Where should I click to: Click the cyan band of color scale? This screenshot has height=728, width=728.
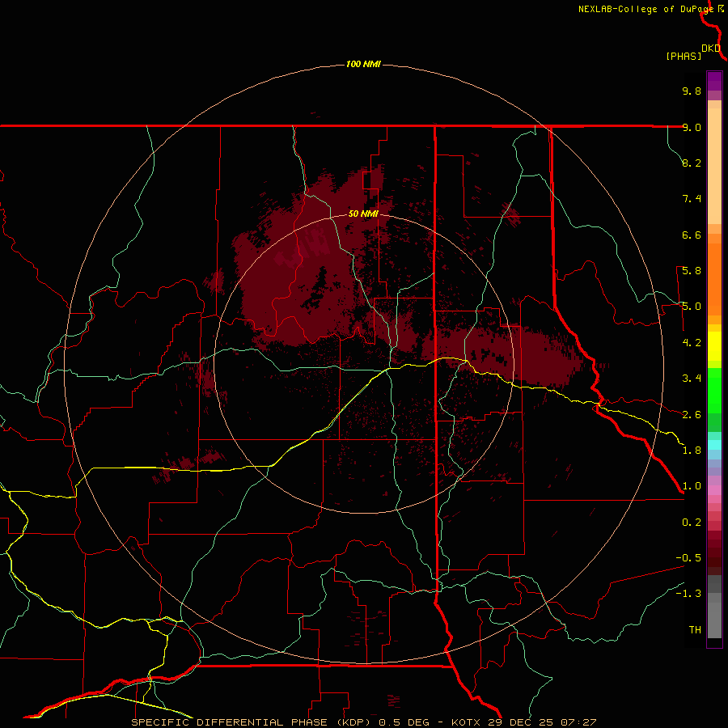[x=714, y=445]
